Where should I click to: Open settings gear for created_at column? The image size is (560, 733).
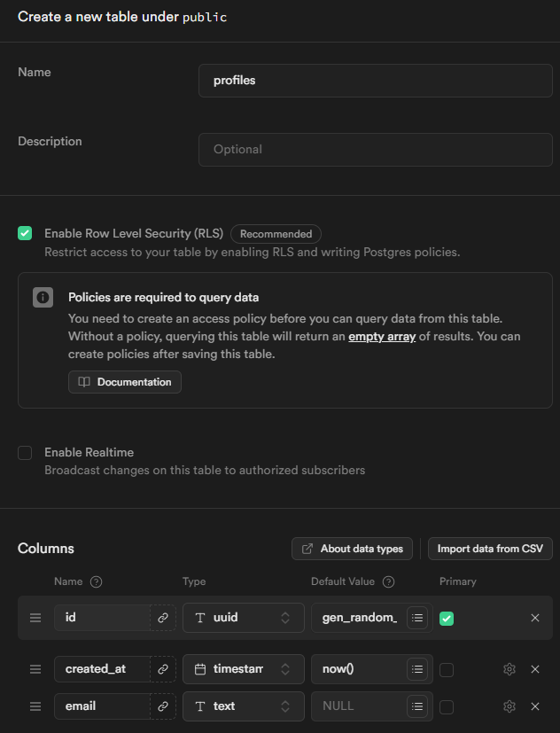click(x=509, y=669)
